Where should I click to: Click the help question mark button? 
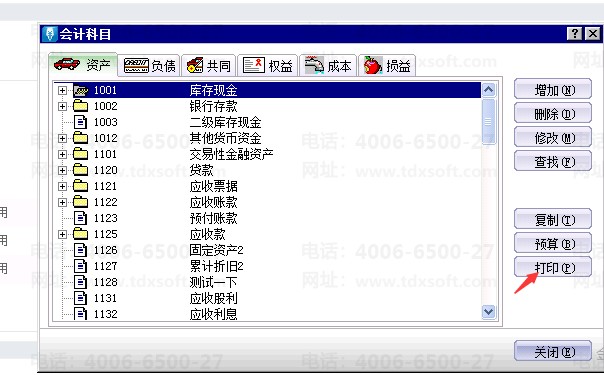tap(574, 34)
